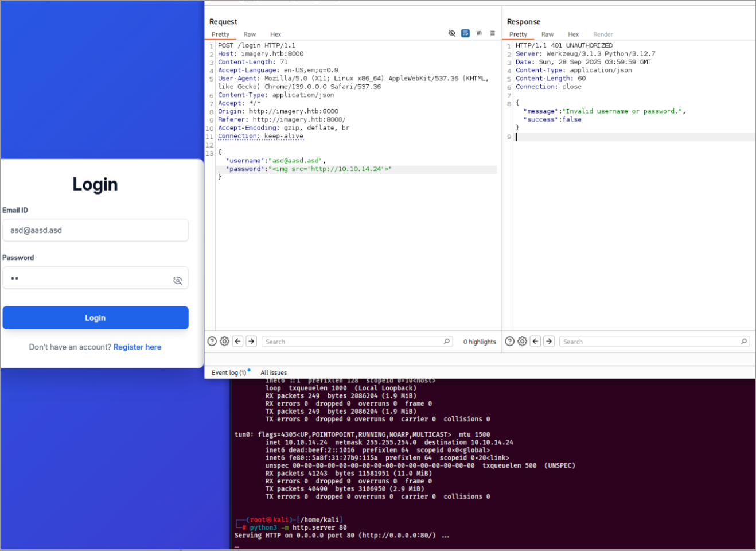Toggle the \n non-printable characters button

479,33
